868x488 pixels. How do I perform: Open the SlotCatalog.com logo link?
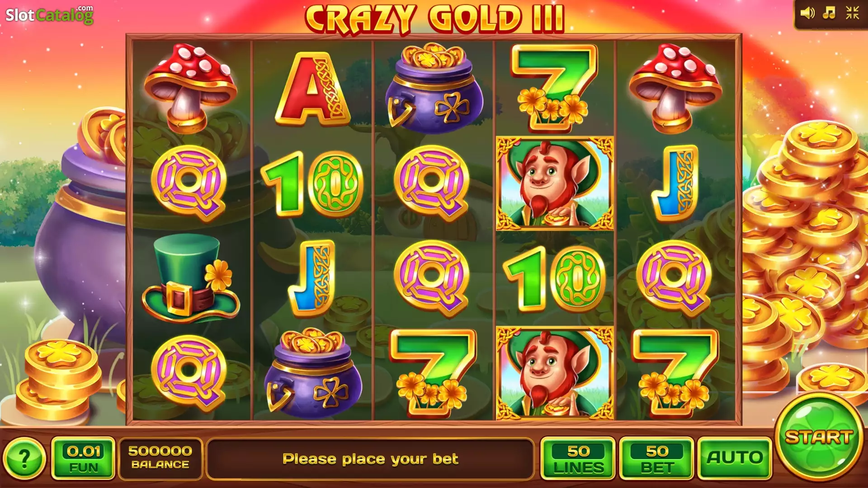(x=49, y=14)
